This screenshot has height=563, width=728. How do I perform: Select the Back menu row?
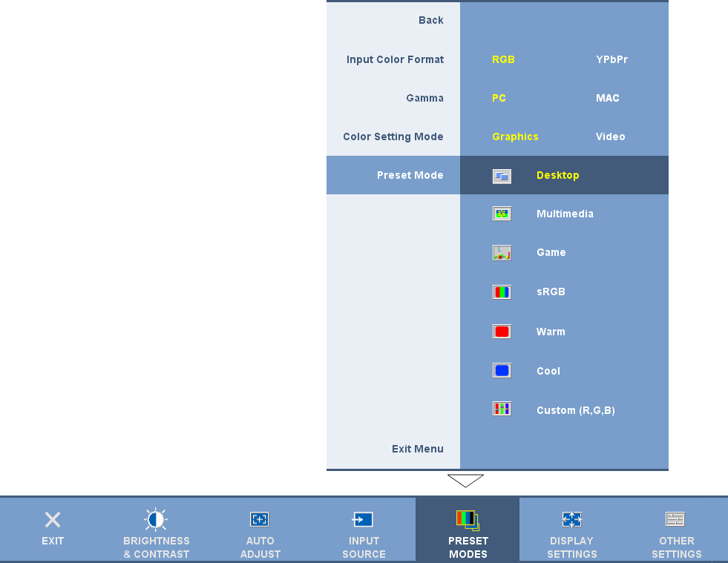coord(393,21)
